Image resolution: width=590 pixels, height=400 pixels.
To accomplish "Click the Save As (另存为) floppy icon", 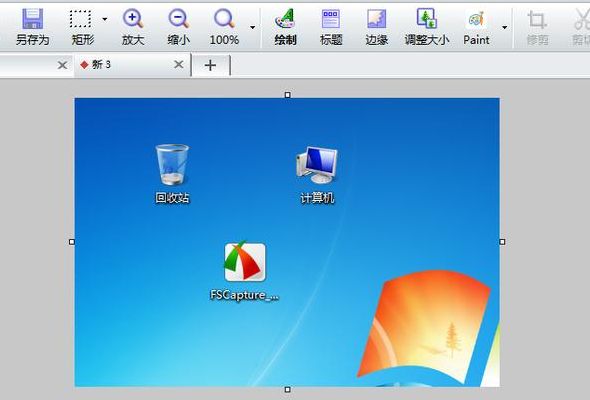I will (x=33, y=19).
